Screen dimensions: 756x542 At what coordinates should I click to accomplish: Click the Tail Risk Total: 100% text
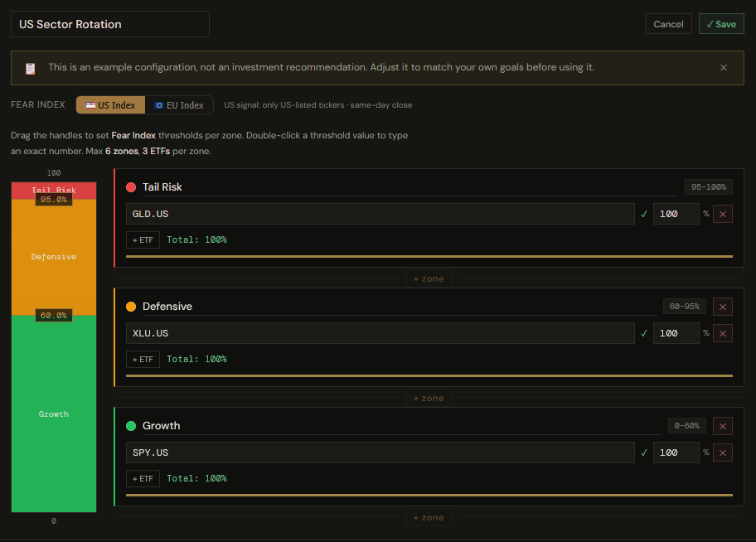pos(196,240)
